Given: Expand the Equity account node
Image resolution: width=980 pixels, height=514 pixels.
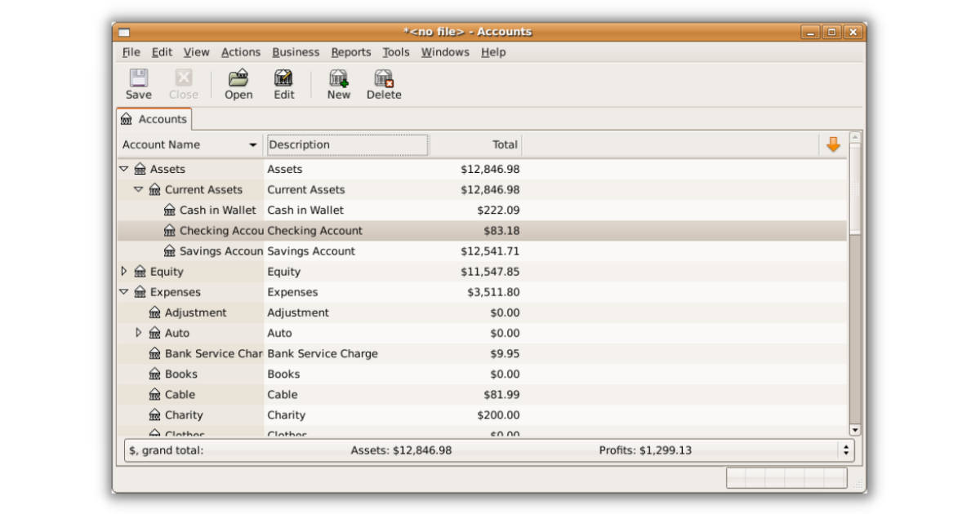Looking at the screenshot, I should (x=124, y=272).
